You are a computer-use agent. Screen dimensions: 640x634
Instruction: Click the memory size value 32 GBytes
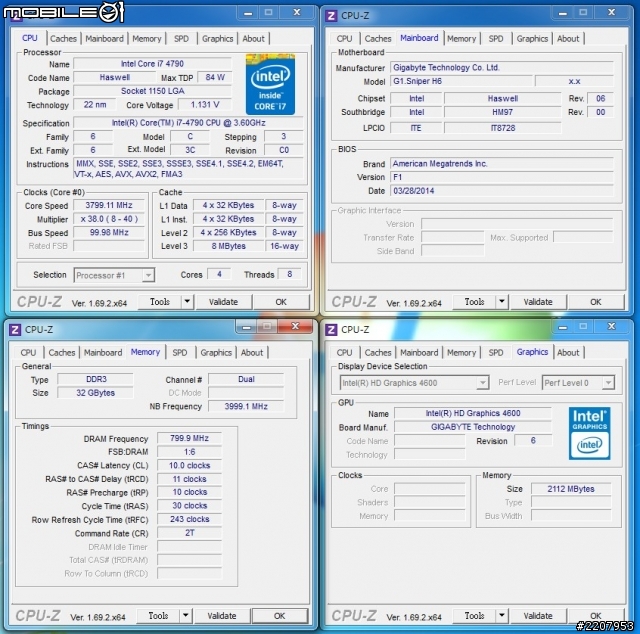click(96, 393)
